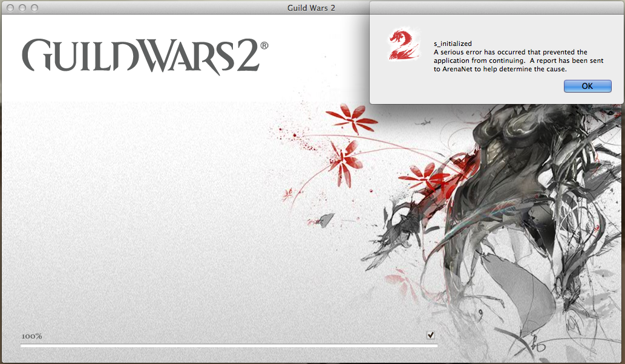Click the download progress bar
This screenshot has height=364, width=625.
229,346
